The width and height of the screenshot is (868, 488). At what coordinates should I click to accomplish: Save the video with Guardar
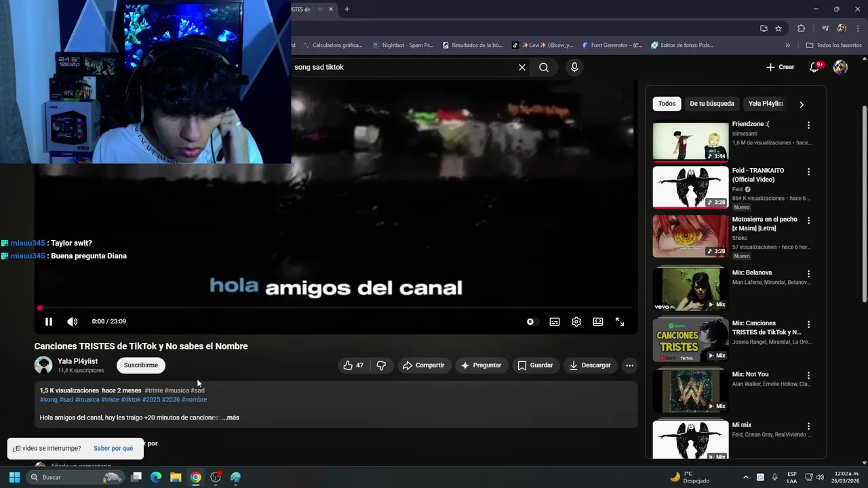pos(536,365)
